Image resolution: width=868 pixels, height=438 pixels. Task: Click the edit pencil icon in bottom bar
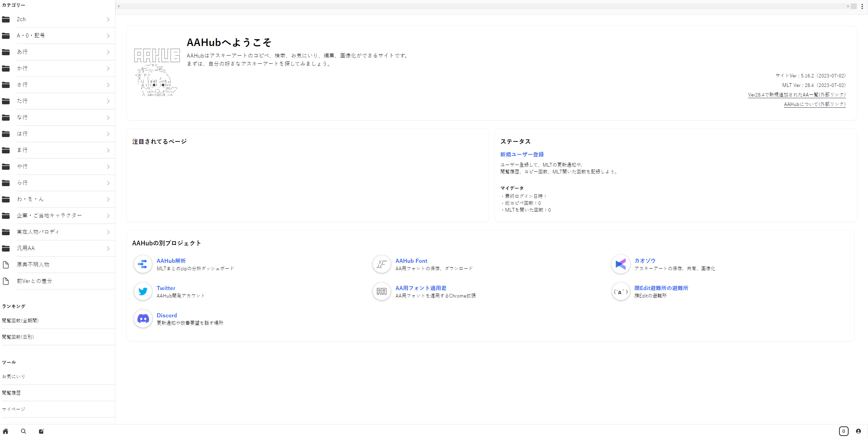[41, 431]
